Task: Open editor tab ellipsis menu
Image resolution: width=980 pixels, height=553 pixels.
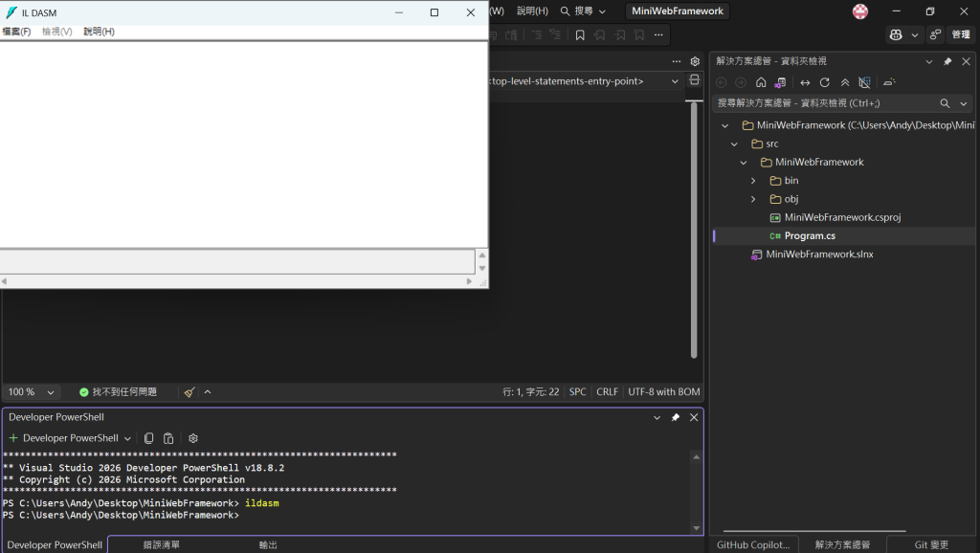Action: coord(677,61)
